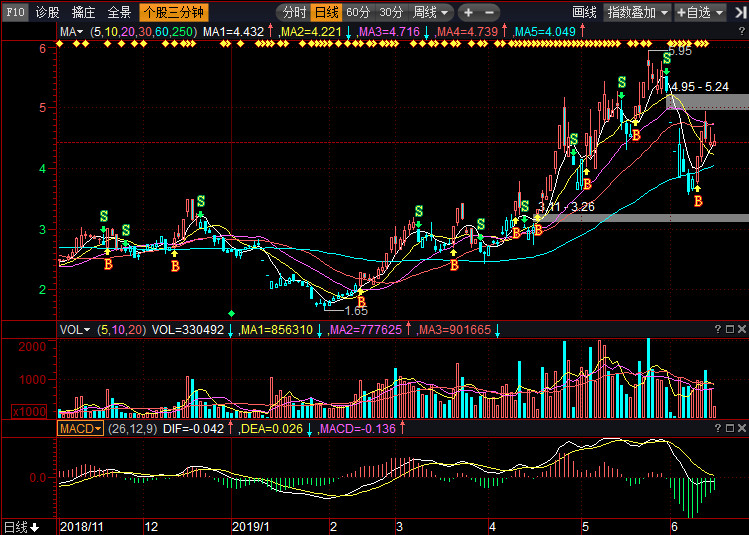Open the MA indicator dropdown
The width and height of the screenshot is (749, 535).
(71, 32)
